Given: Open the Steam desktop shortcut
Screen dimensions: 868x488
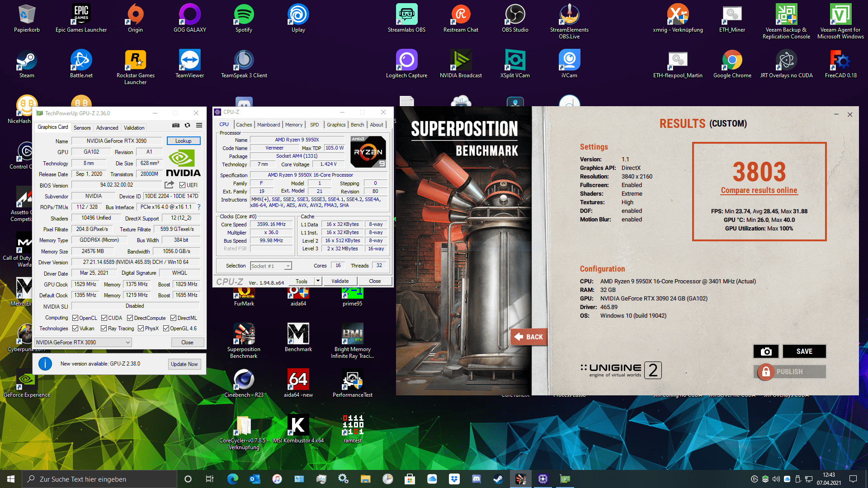Looking at the screenshot, I should point(27,64).
